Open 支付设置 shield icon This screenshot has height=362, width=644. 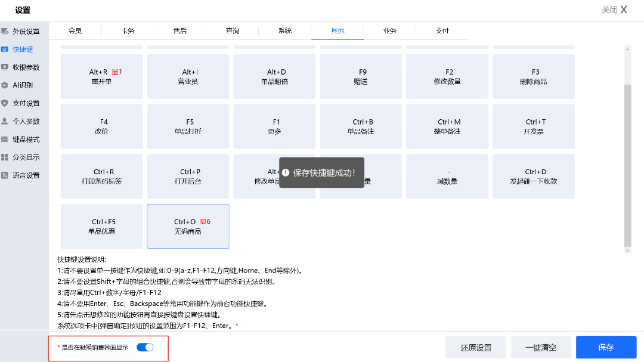(5, 103)
